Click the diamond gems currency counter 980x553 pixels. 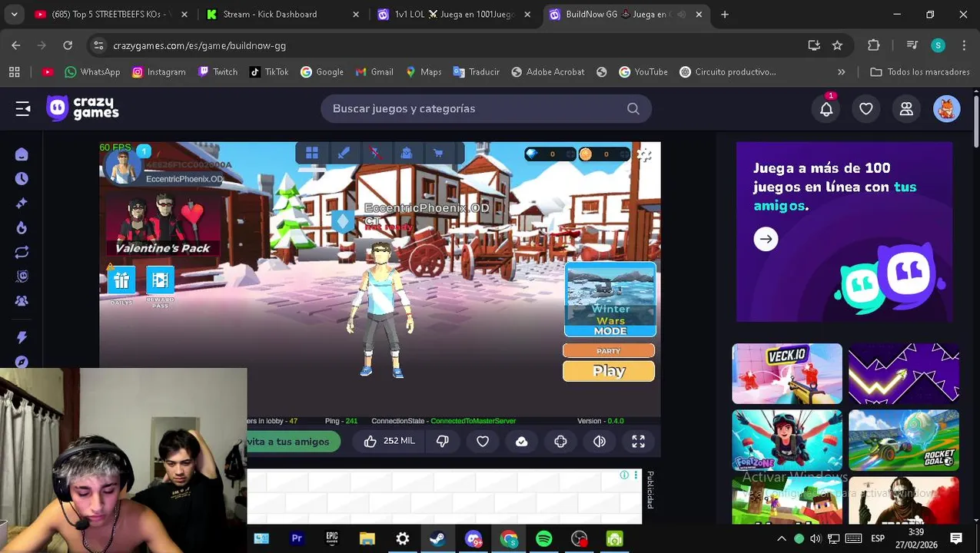click(x=550, y=154)
